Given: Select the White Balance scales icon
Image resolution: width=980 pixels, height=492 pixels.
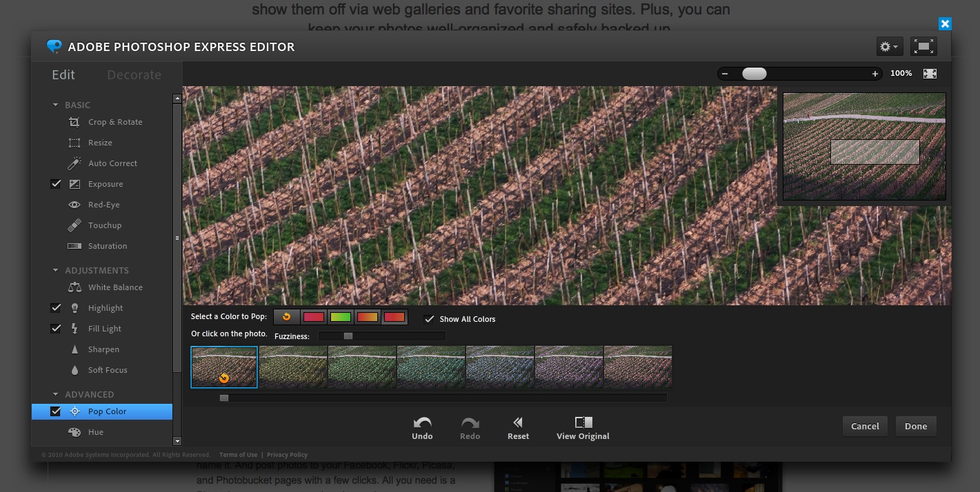Looking at the screenshot, I should click(x=74, y=287).
